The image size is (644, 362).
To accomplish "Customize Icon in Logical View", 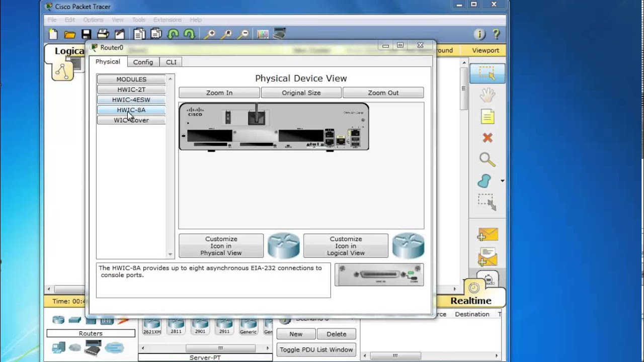I will 346,246.
